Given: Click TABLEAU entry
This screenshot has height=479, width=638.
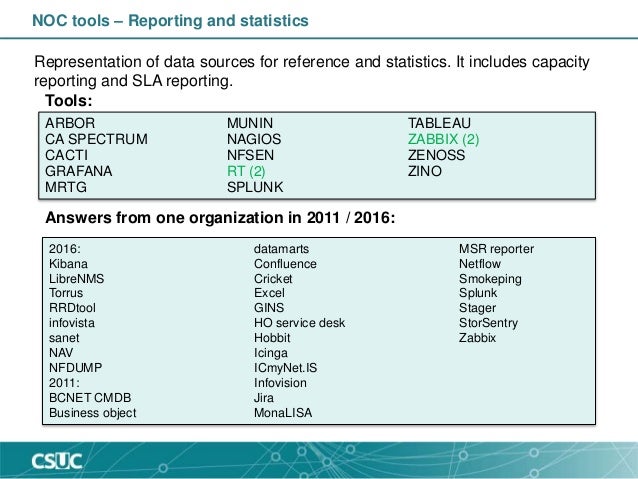Looking at the screenshot, I should (439, 123).
